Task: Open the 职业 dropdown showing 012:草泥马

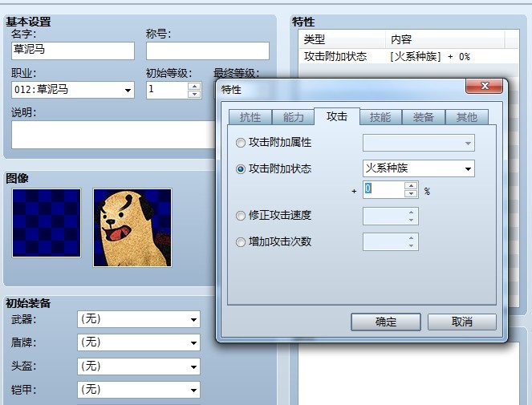Action: (x=73, y=90)
